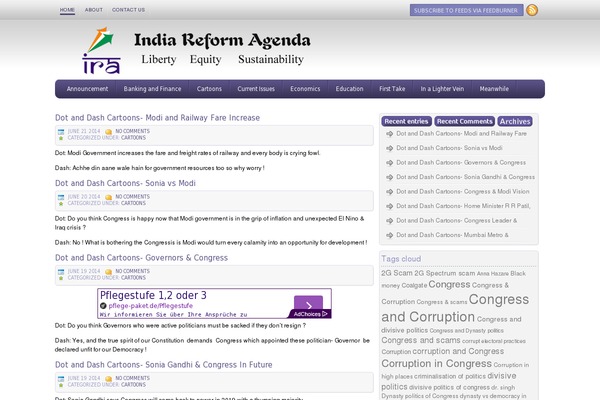Viewport: 600px width, 400px height.
Task: Switch to Recent entries tab
Action: click(x=406, y=121)
